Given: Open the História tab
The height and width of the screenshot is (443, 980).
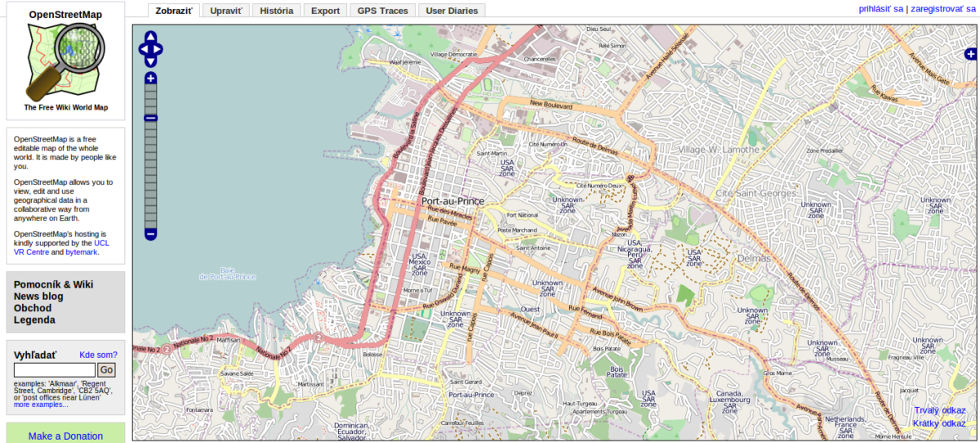Looking at the screenshot, I should coord(277,11).
